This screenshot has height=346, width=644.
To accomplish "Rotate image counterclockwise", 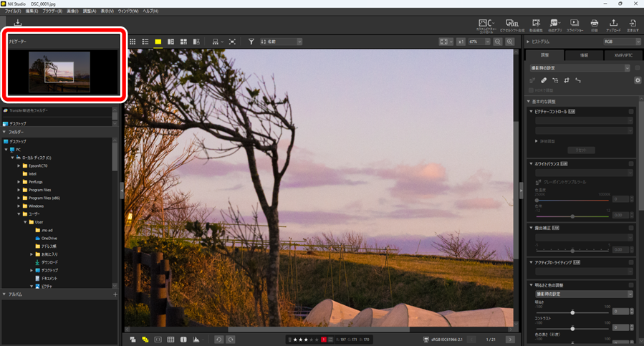I will pos(219,340).
